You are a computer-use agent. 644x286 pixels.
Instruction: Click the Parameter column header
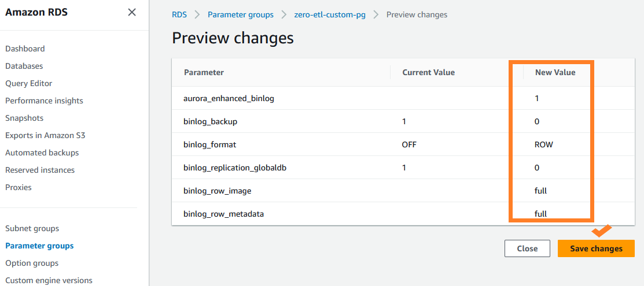(204, 72)
